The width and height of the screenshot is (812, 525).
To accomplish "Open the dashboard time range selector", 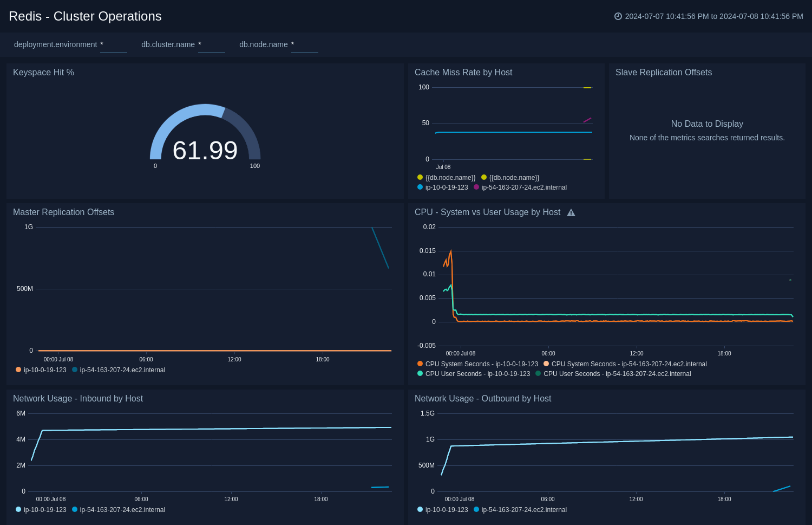I will point(709,16).
